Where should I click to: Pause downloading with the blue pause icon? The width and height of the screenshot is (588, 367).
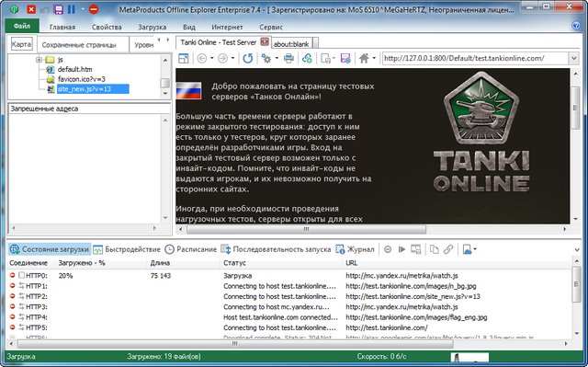72,9
